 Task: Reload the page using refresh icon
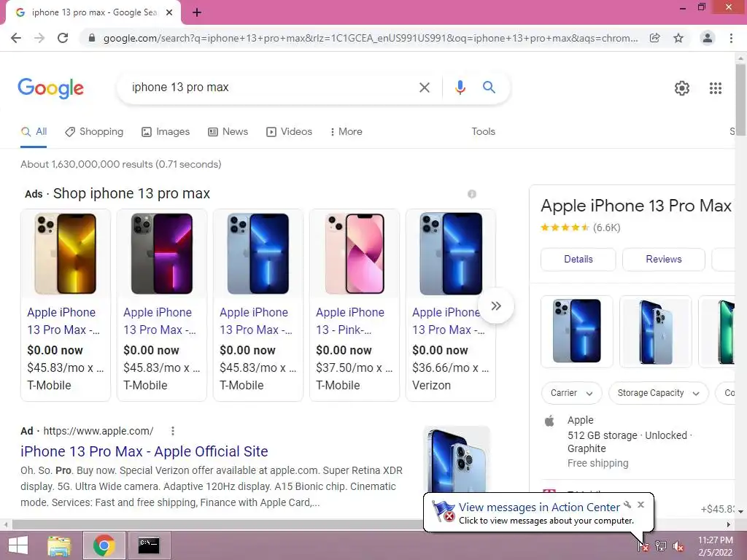[x=63, y=38]
